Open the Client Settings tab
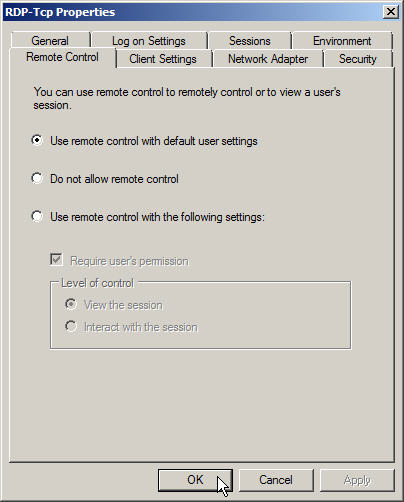The height and width of the screenshot is (502, 404). tap(163, 59)
